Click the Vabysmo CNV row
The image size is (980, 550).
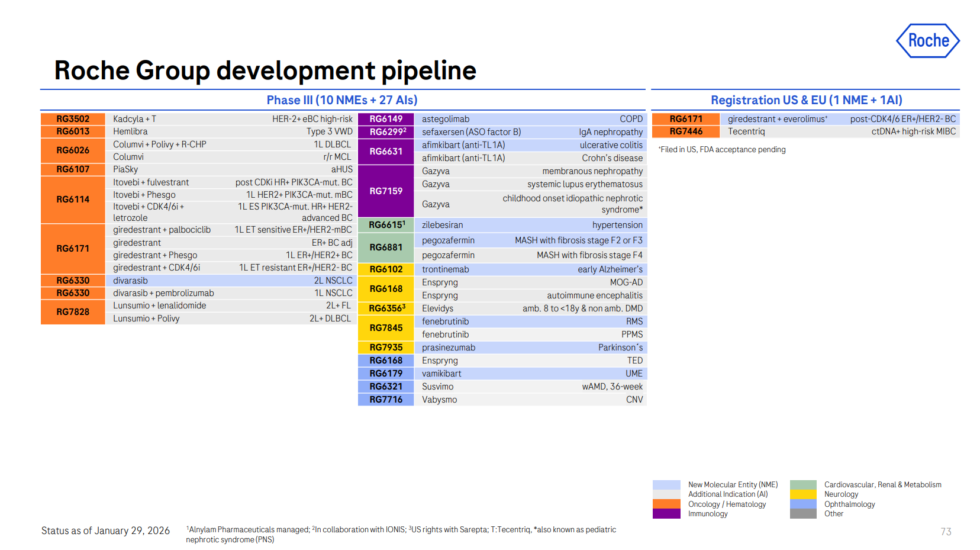531,400
